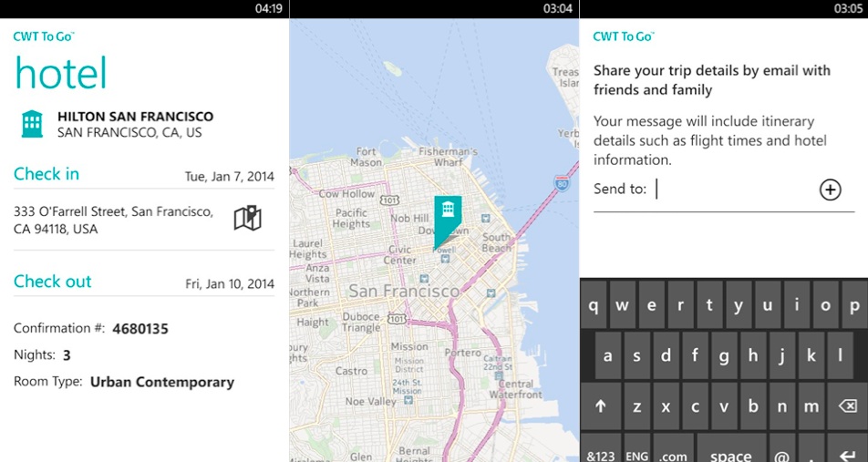Tap the Fort Mason label on the map

(x=366, y=157)
